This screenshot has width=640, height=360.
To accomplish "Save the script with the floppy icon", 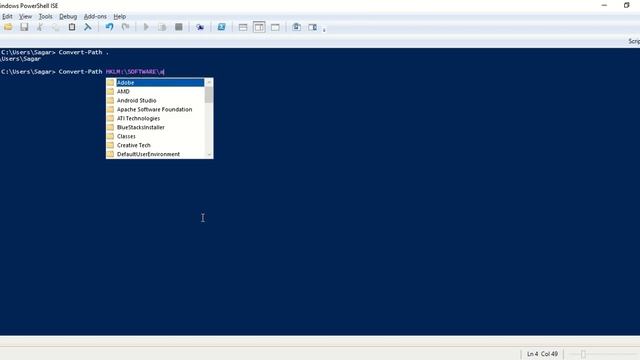I will point(24,27).
